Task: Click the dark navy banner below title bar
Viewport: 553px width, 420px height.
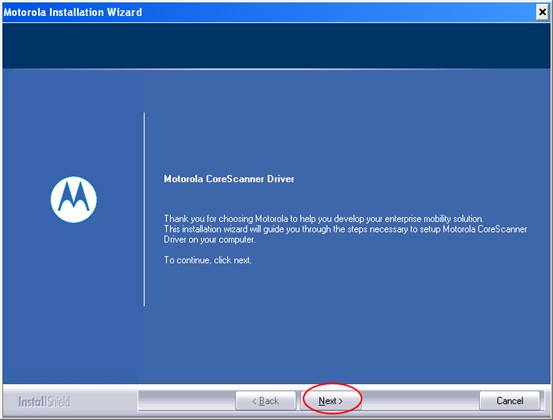Action: click(x=276, y=46)
